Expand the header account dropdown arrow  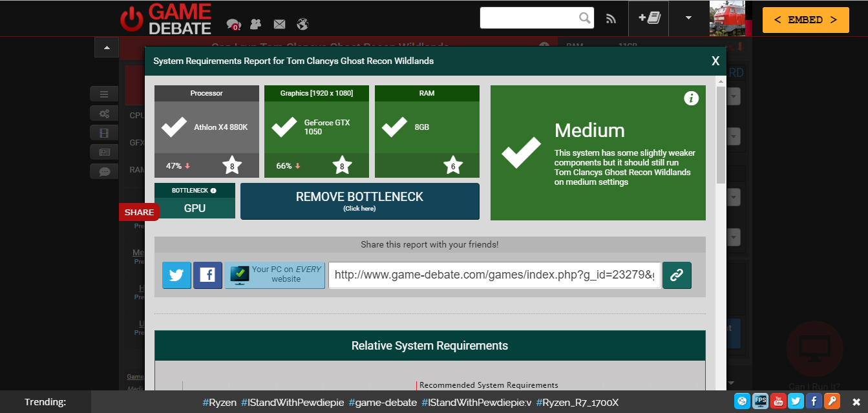click(x=689, y=18)
